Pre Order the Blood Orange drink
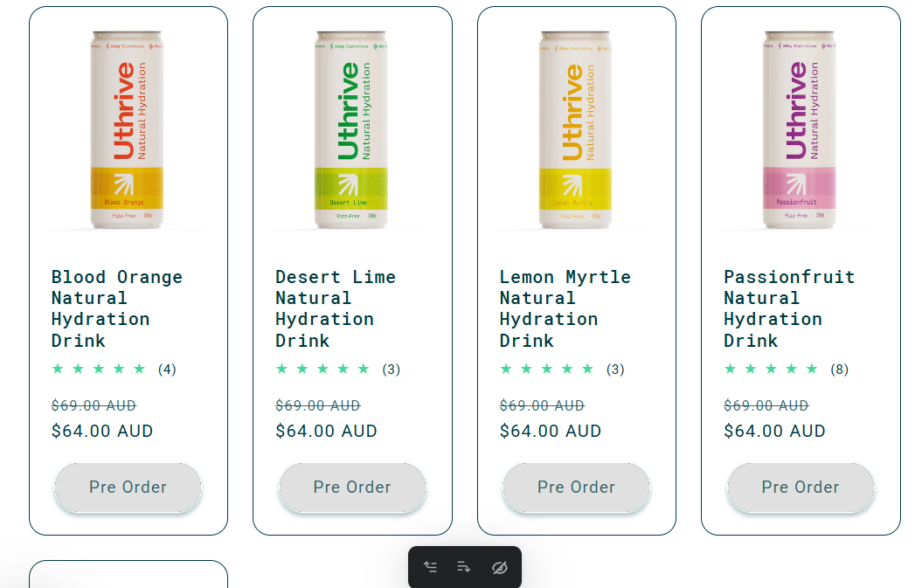Image resolution: width=922 pixels, height=588 pixels. [x=128, y=488]
